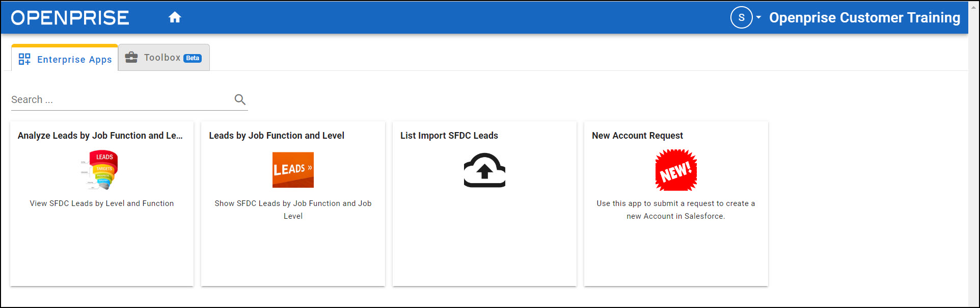Click the search magnifier icon
The width and height of the screenshot is (980, 308).
(240, 99)
